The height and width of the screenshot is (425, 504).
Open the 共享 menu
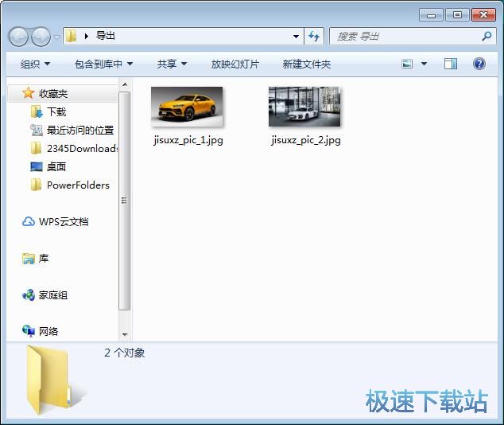tap(172, 64)
